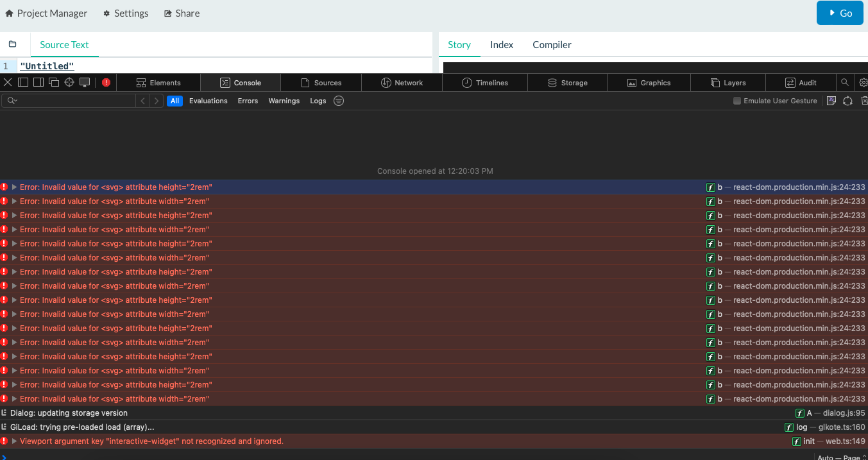This screenshot has height=460, width=868.
Task: Open the inspector search magnifier icon
Action: click(x=845, y=82)
